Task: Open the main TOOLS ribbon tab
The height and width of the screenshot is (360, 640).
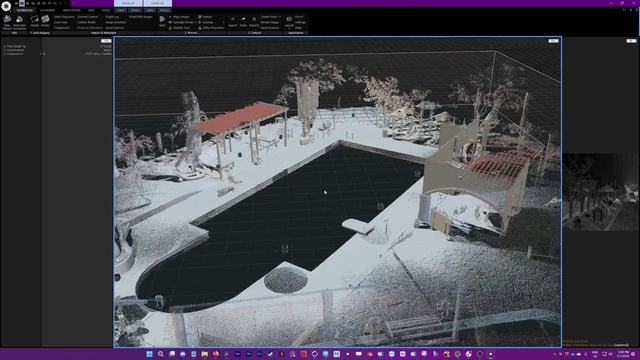Action: [x=106, y=10]
